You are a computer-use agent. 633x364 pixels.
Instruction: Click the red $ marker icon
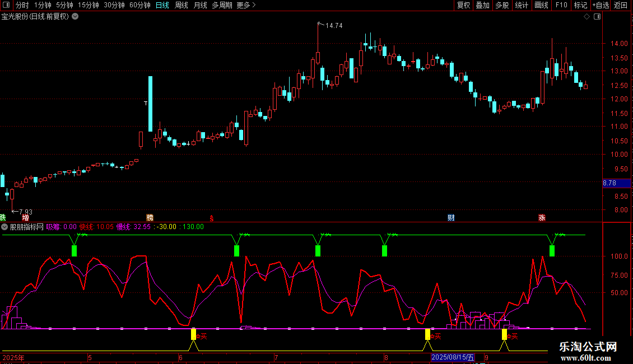pos(211,217)
